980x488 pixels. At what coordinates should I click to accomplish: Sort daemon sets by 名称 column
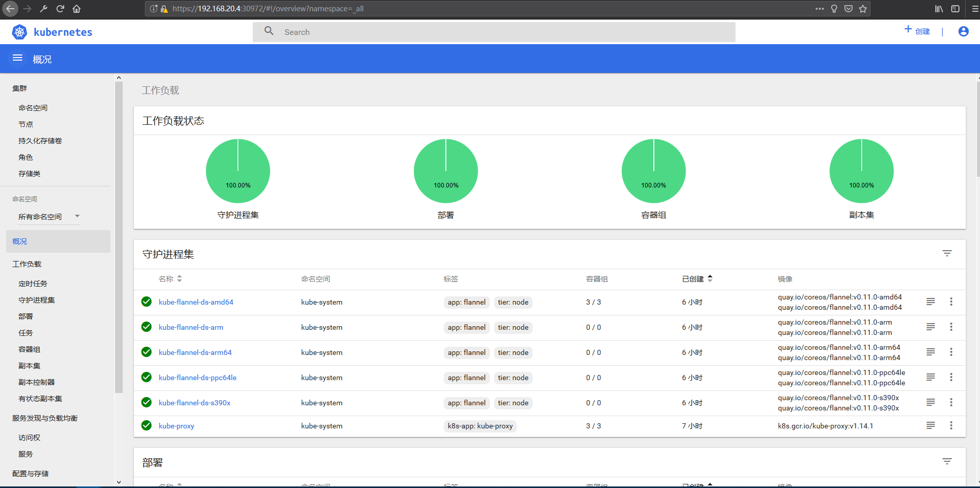[170, 279]
